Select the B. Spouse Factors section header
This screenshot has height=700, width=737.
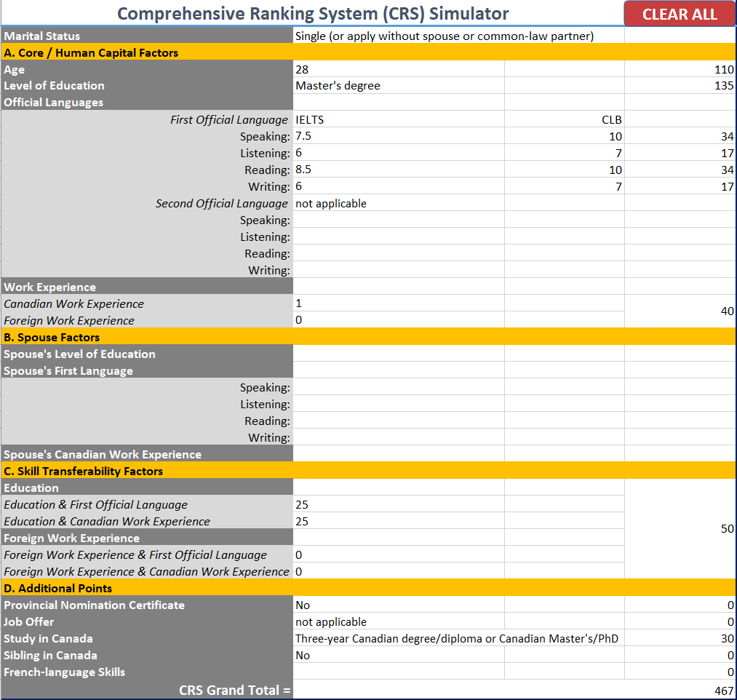coord(146,336)
